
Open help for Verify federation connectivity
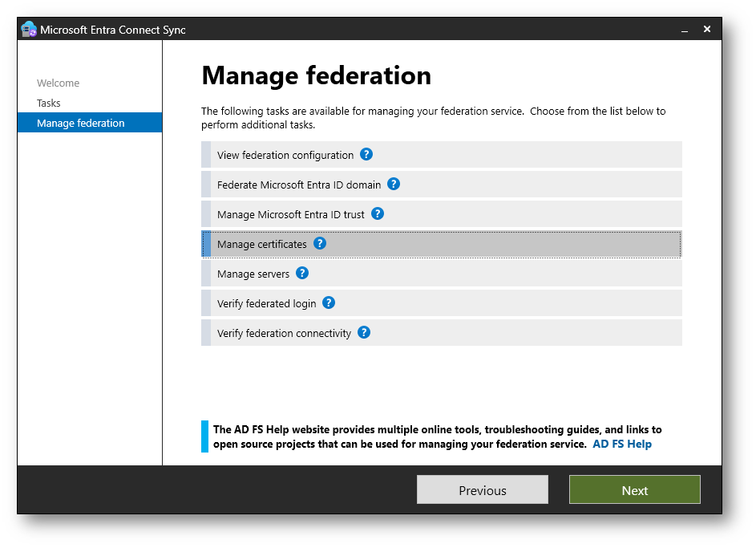pyautogui.click(x=364, y=332)
